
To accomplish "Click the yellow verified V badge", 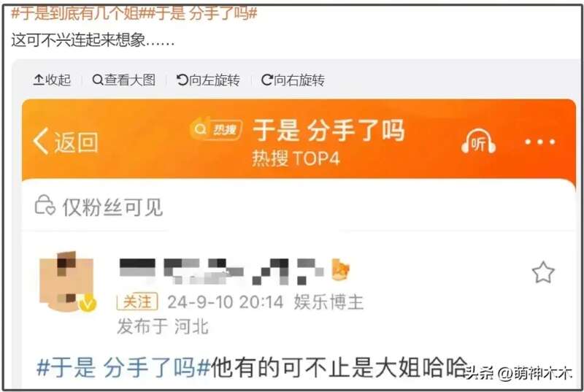I will coord(88,304).
